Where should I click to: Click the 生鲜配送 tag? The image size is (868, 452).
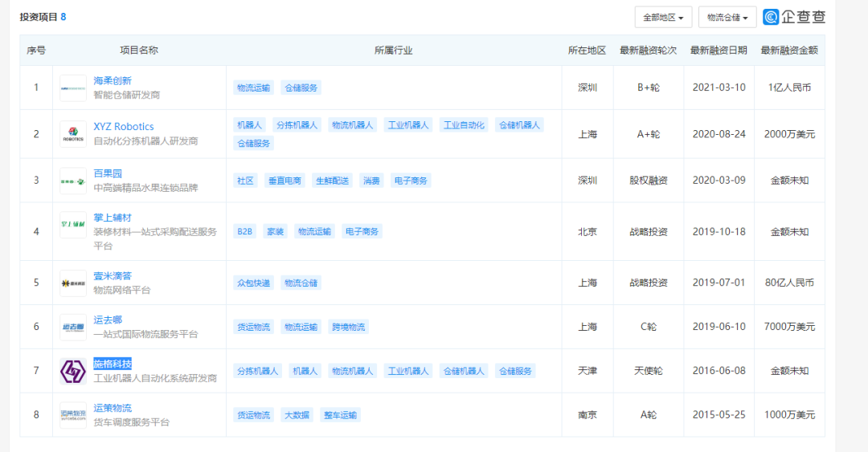pyautogui.click(x=332, y=181)
